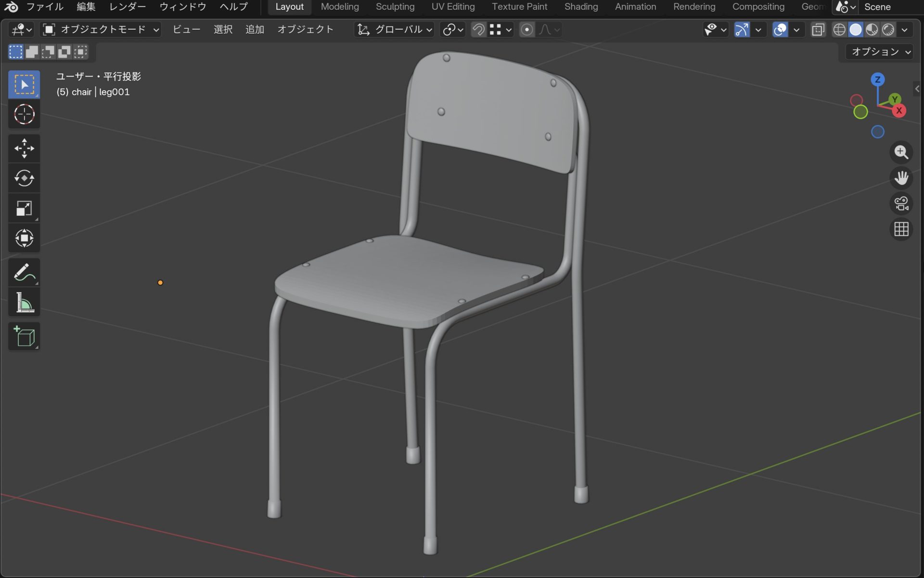Click the red X axis gizmo

click(x=898, y=111)
